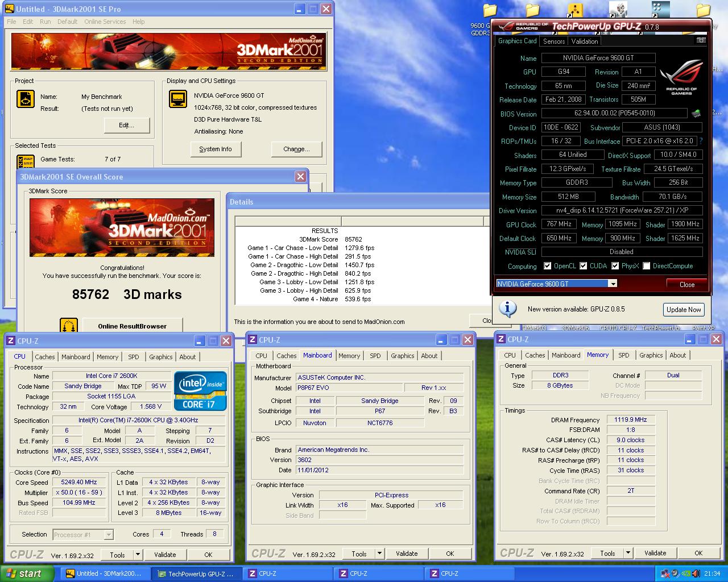Open the GPU selection dropdown in GPU-Z

pos(613,284)
